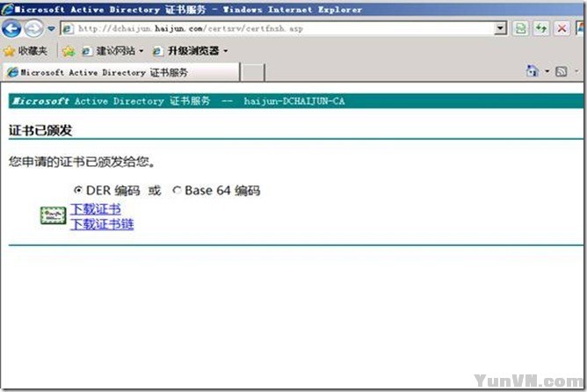Click the 下载证书 link
This screenshot has width=587, height=392.
pos(96,209)
